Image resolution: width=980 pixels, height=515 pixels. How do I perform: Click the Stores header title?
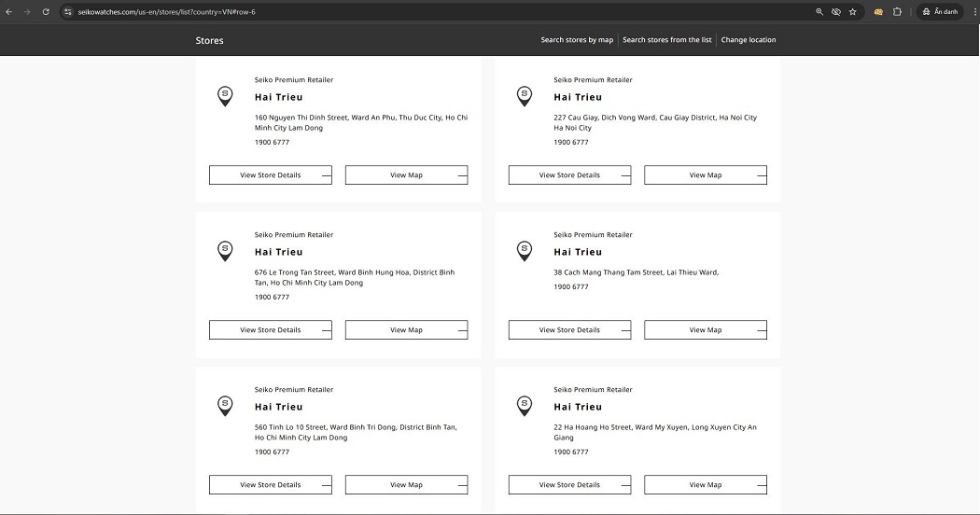(x=209, y=41)
